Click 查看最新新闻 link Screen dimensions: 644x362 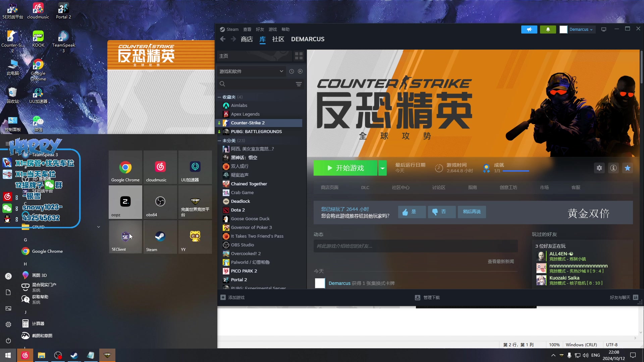point(501,262)
